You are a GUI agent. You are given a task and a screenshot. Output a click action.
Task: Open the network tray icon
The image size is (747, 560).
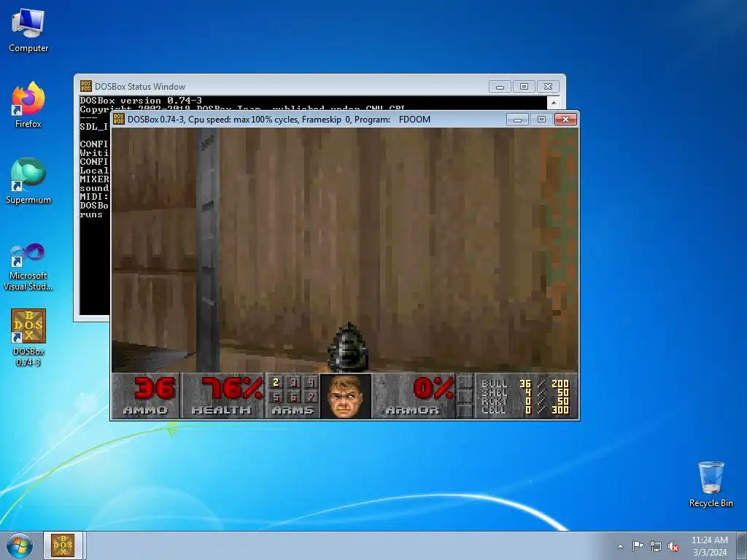pyautogui.click(x=656, y=546)
